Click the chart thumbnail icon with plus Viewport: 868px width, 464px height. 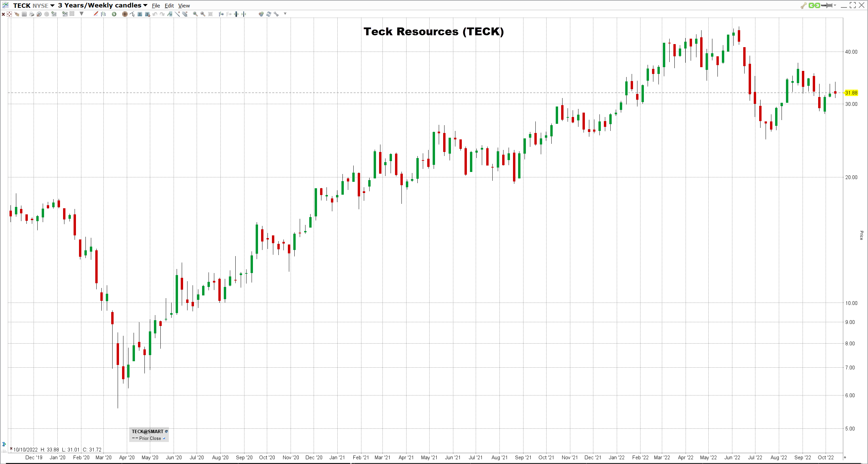click(54, 14)
